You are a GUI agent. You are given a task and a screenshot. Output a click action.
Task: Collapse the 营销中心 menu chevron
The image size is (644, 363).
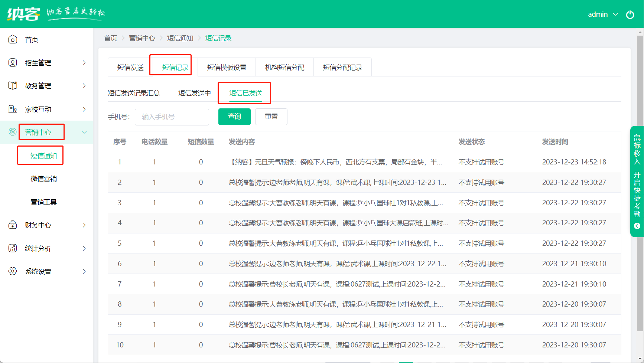84,132
